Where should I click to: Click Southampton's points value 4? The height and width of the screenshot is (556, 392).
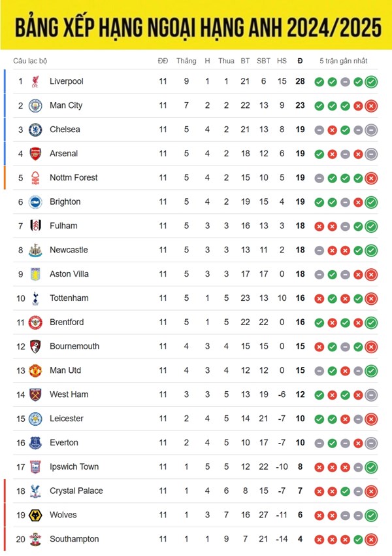point(301,539)
